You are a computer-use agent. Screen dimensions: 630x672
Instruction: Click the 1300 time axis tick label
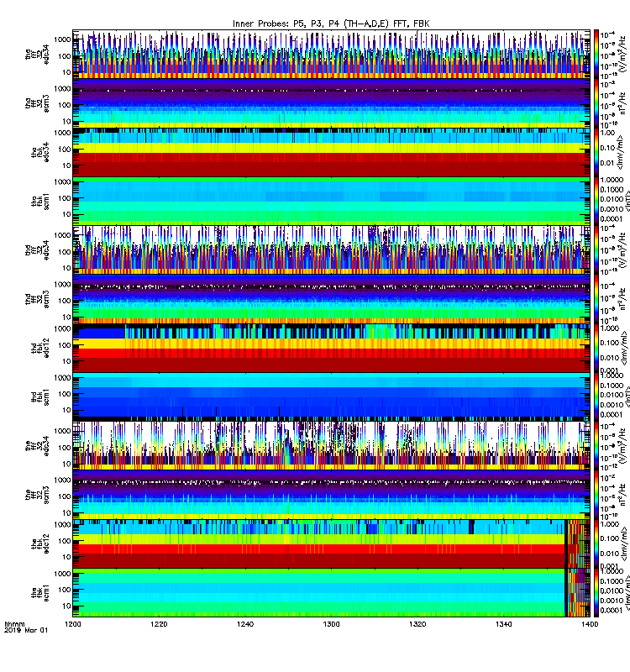pyautogui.click(x=331, y=624)
